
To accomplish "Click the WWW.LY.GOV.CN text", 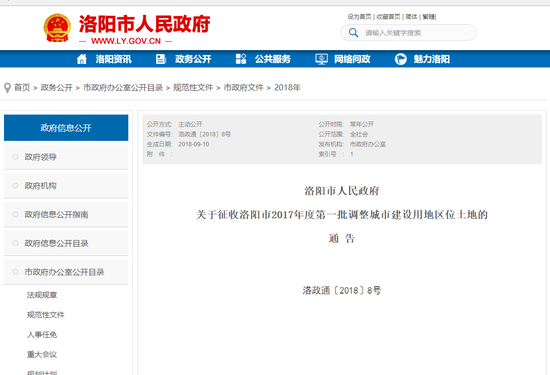I will pos(126,41).
